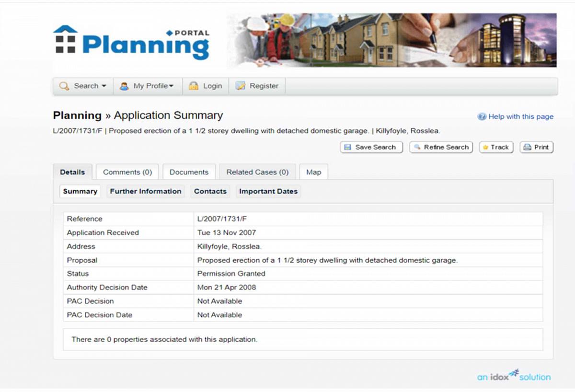Open the My Profile dropdown arrow
The image size is (575, 392).
pos(171,86)
